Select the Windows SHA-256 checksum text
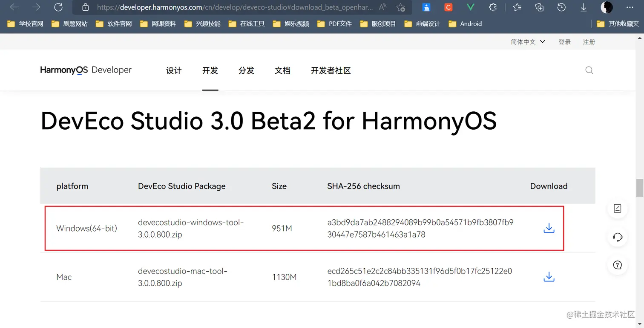Viewport: 644px width, 328px height. 420,228
